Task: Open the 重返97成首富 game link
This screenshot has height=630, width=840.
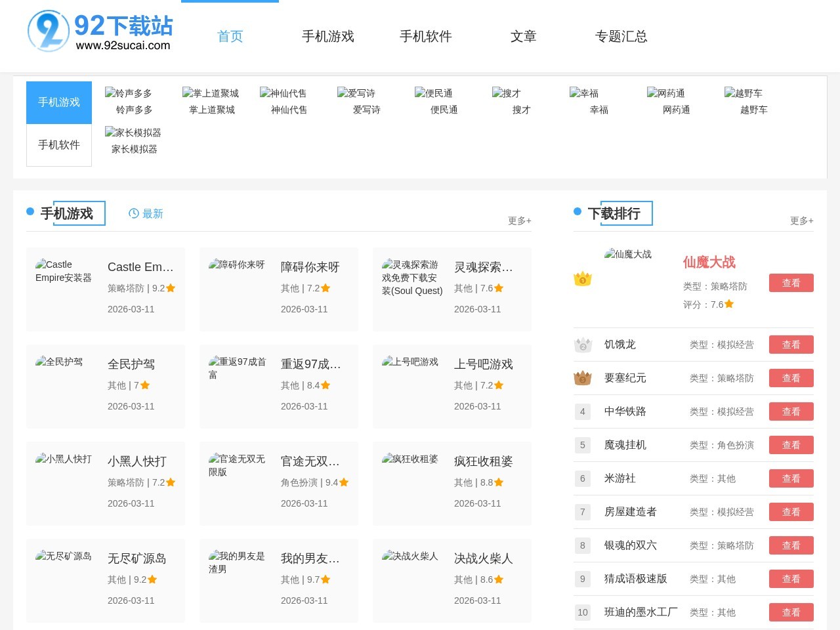Action: [x=310, y=364]
